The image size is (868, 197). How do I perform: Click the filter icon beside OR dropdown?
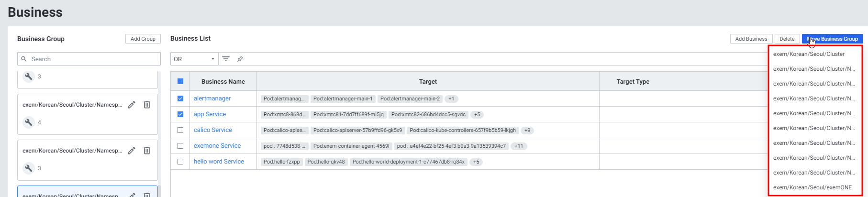[226, 59]
